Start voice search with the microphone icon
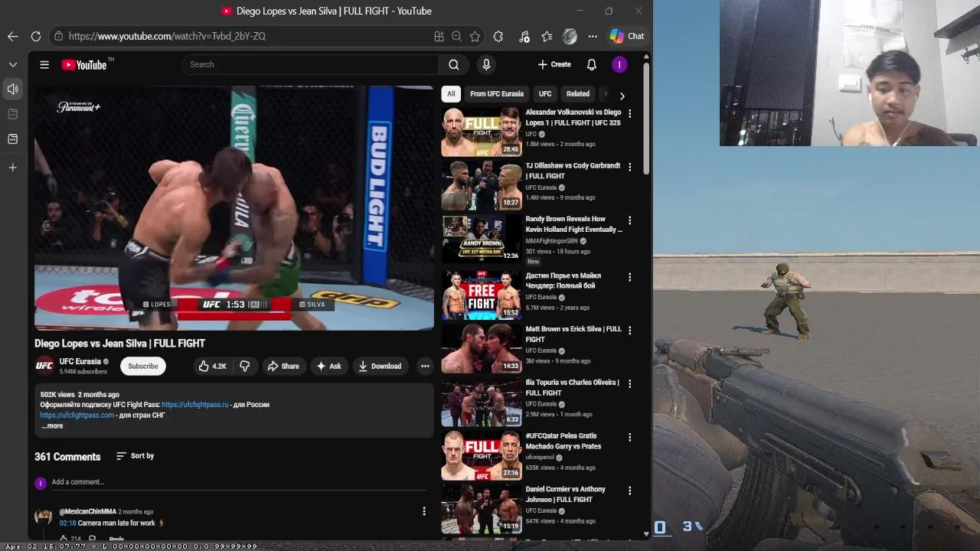Screen dimensions: 980x551 (486, 64)
